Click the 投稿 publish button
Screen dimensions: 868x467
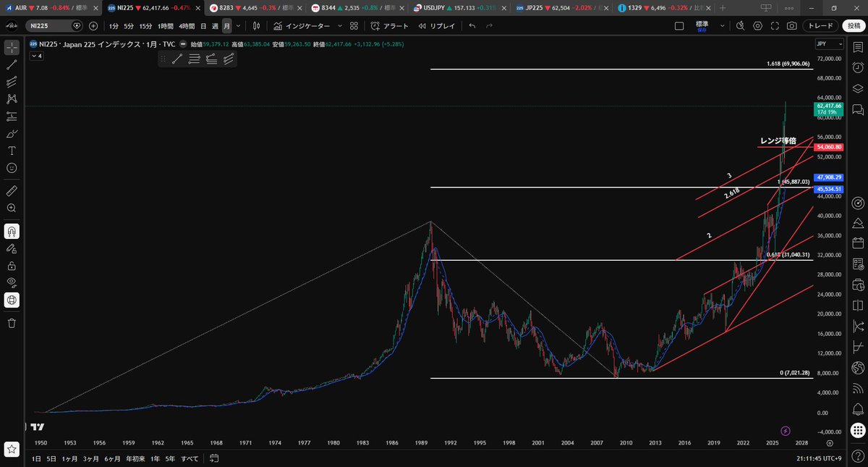point(854,25)
